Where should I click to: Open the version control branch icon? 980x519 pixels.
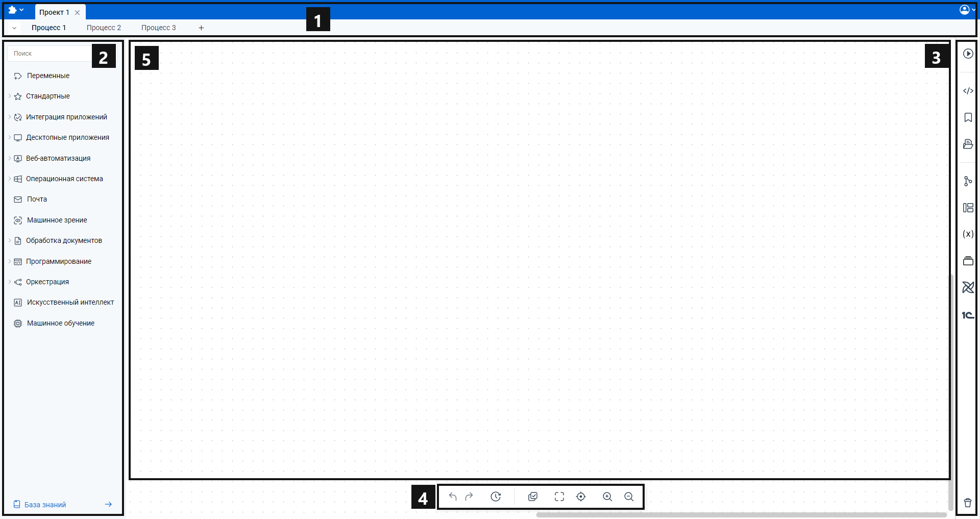point(968,181)
